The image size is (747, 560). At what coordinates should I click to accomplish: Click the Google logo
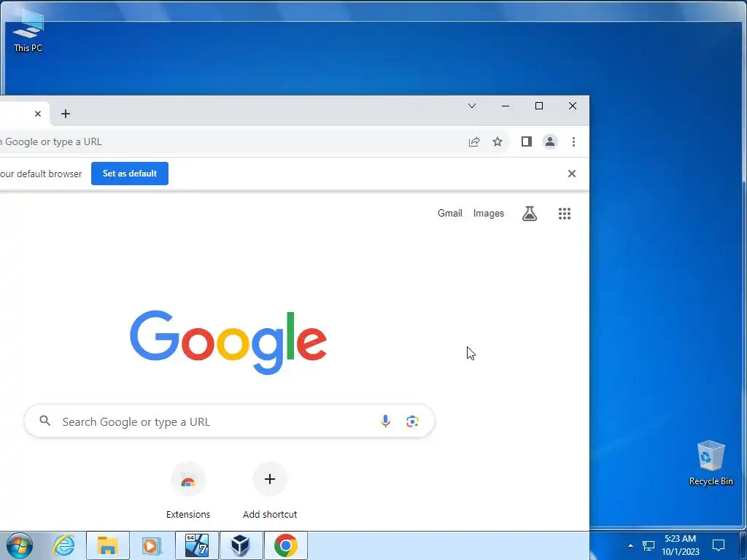[228, 343]
